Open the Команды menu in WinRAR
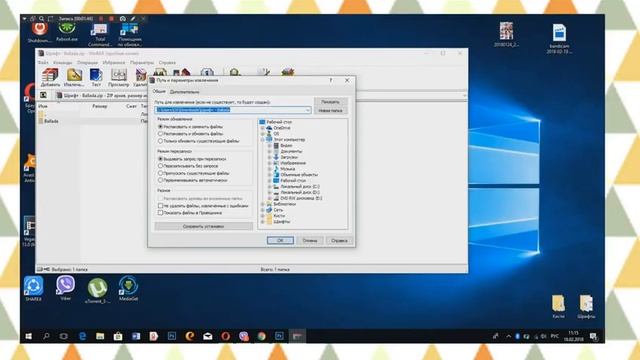 [62, 62]
